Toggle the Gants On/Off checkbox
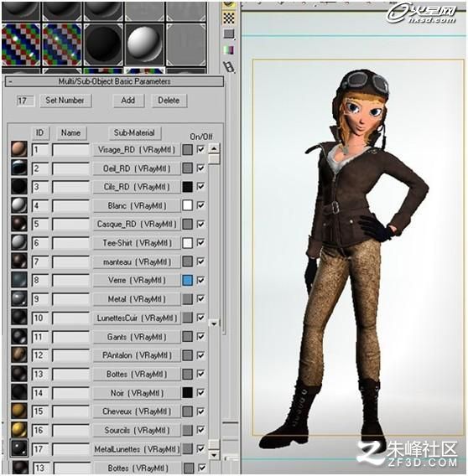The width and height of the screenshot is (468, 476). [x=200, y=336]
